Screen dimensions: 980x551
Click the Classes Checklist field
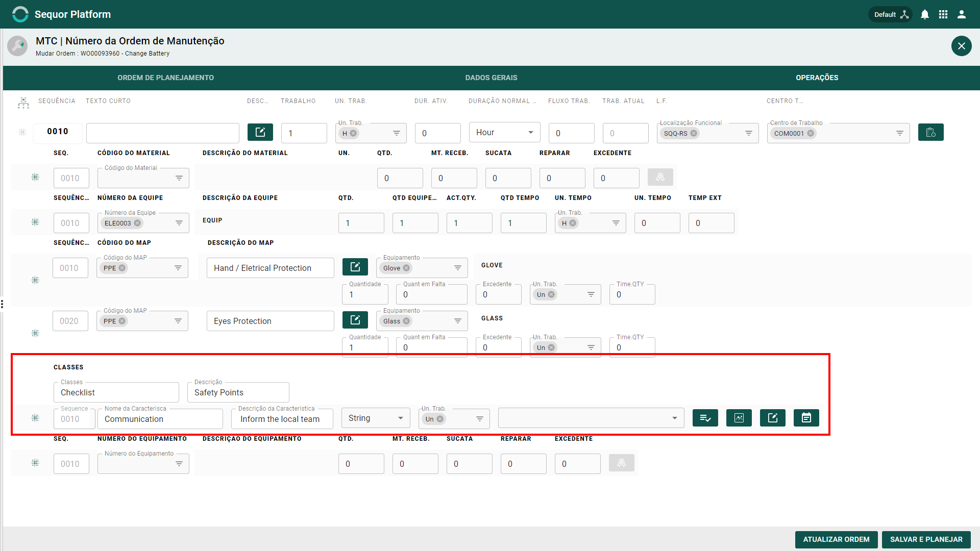tap(116, 392)
